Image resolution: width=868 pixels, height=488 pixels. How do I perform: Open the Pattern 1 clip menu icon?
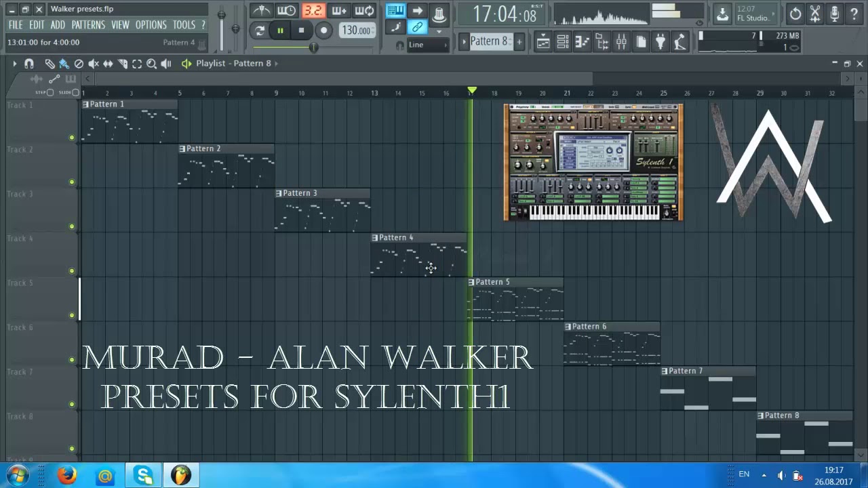[x=85, y=104]
